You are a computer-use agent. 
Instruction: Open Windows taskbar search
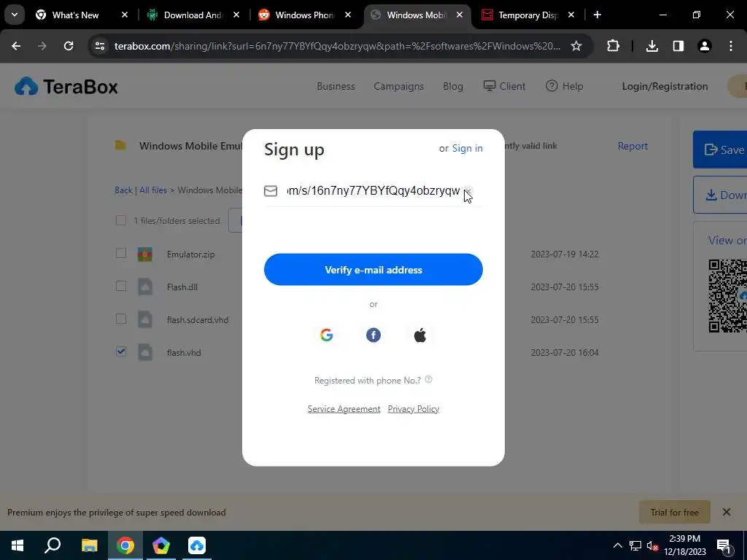53,545
